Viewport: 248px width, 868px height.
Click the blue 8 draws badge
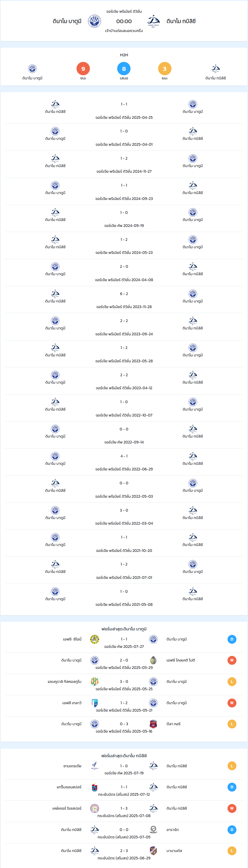(124, 69)
